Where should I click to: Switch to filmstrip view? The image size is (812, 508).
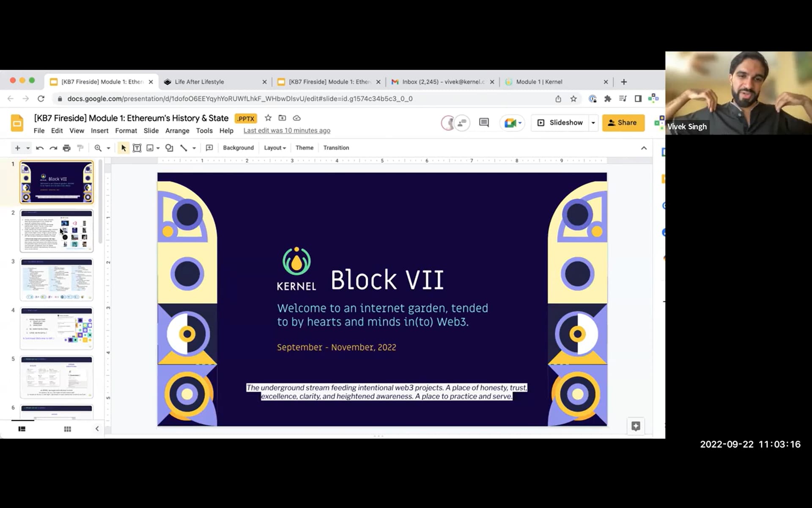[22, 429]
